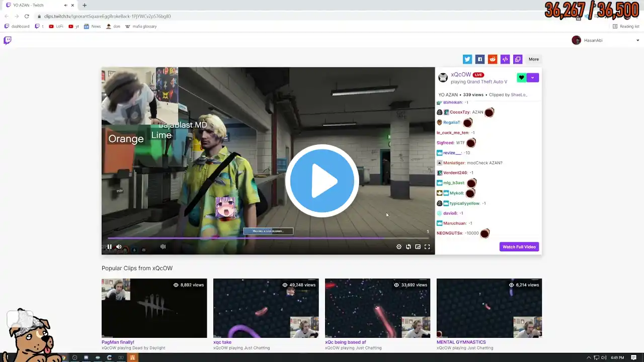Image resolution: width=644 pixels, height=362 pixels.
Task: Play the clip with the big play button
Action: click(x=322, y=181)
